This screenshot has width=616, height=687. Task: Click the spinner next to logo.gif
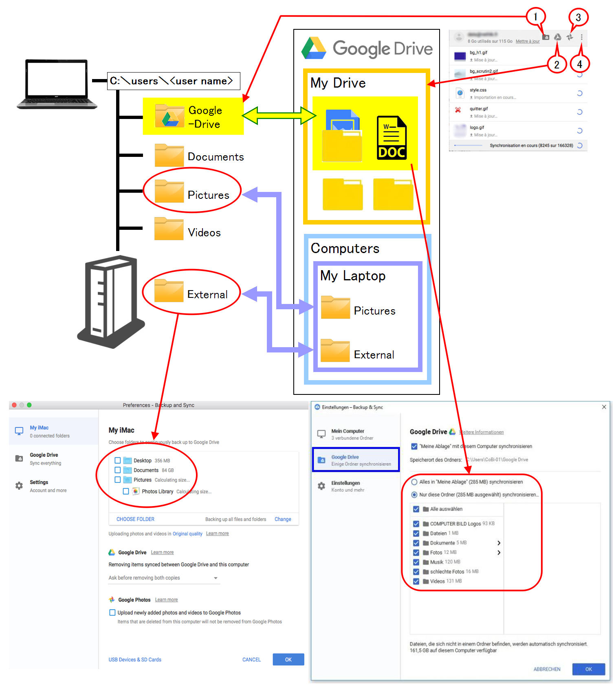pyautogui.click(x=579, y=131)
